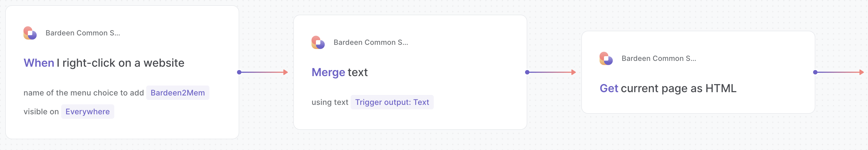Edit the Bardeen2Mem menu choice field
Screen dimensions: 868x150
[x=178, y=93]
